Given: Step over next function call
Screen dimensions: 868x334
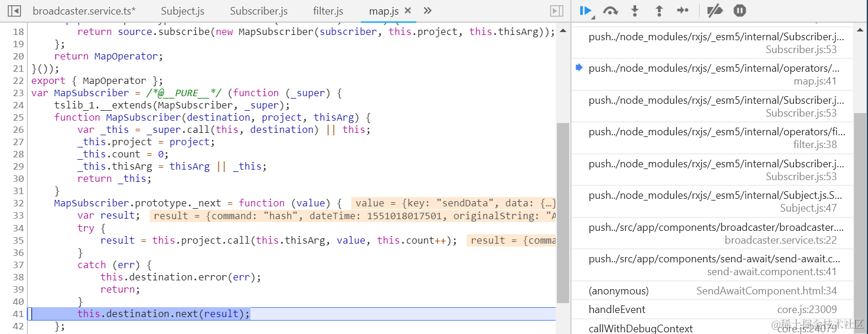Looking at the screenshot, I should tap(611, 10).
